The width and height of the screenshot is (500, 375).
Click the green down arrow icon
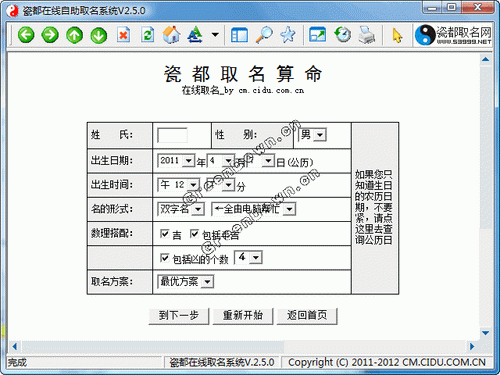pyautogui.click(x=99, y=35)
